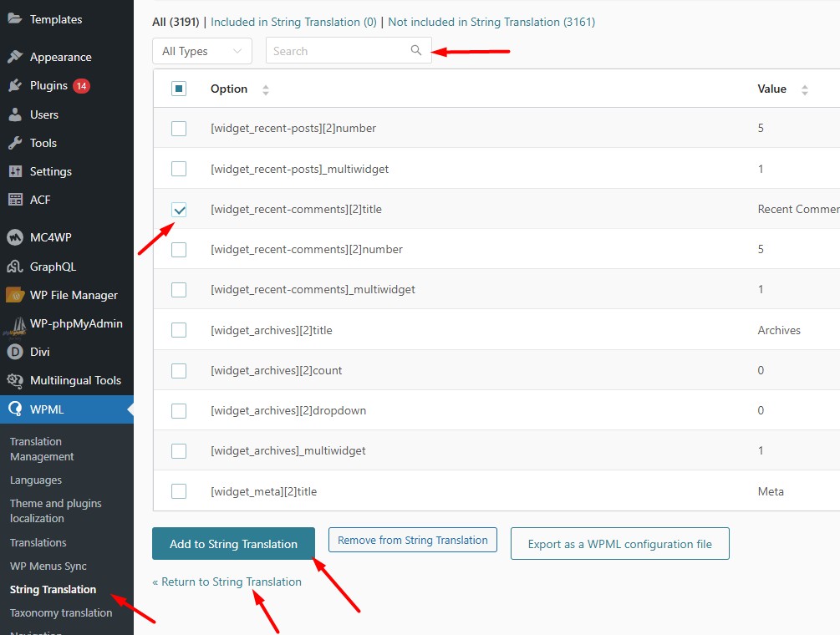Check the [widget_archives][2]dropdown row checkbox
Image resolution: width=840 pixels, height=635 pixels.
(x=179, y=411)
